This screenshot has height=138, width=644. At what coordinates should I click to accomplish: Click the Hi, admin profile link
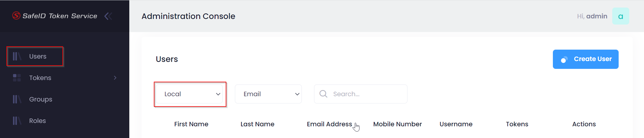pyautogui.click(x=592, y=16)
